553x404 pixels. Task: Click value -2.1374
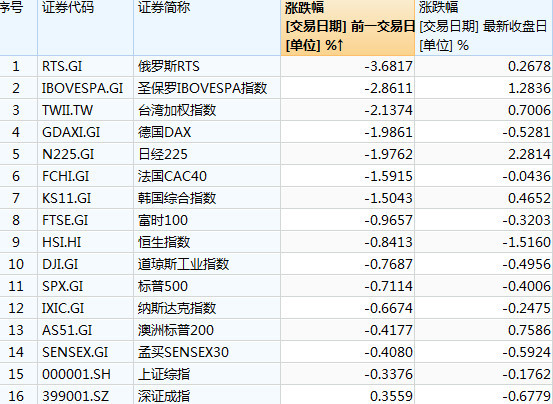[388, 110]
